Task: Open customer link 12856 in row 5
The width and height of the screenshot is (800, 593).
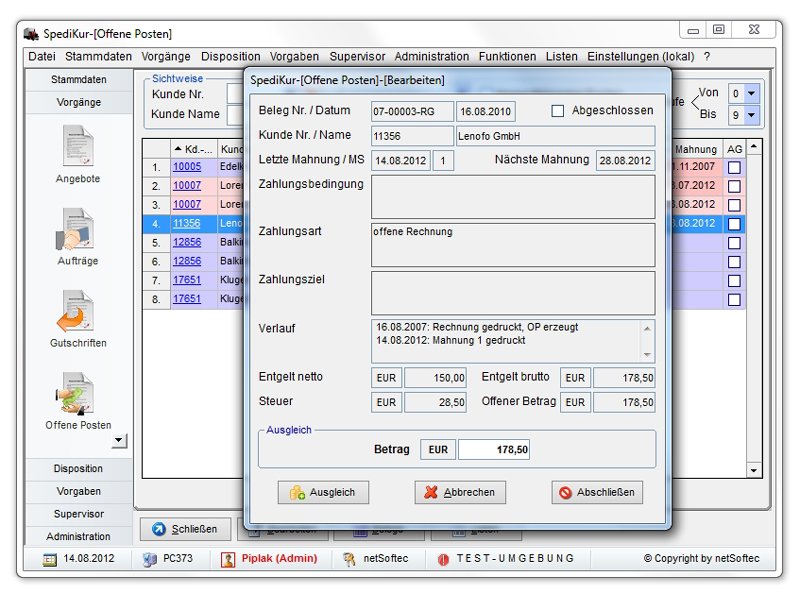Action: tap(187, 242)
